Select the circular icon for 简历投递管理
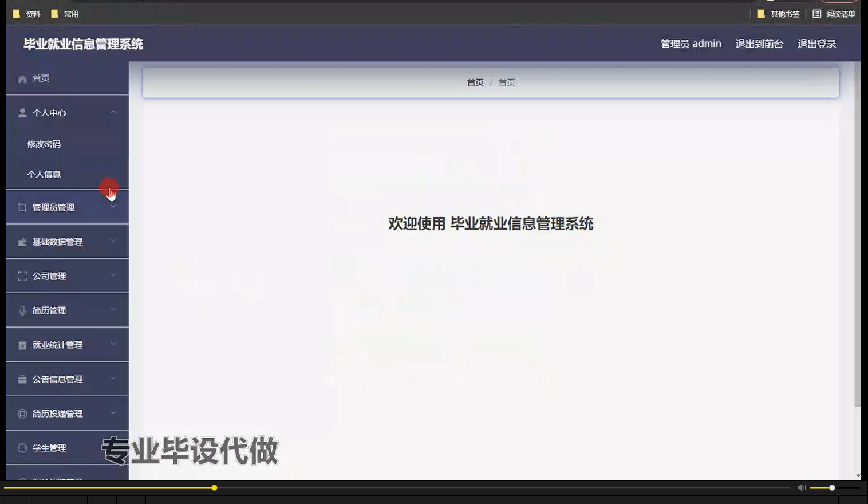Screen dimensions: 868x504 tap(22, 413)
